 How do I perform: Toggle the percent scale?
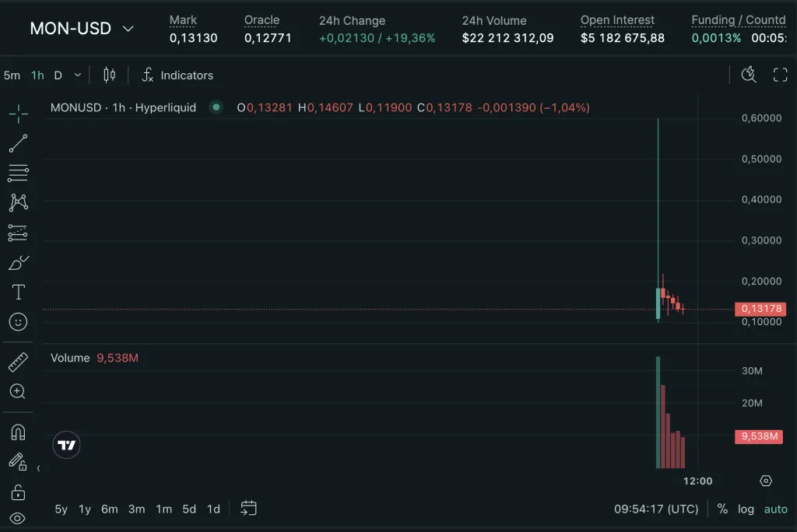[722, 509]
